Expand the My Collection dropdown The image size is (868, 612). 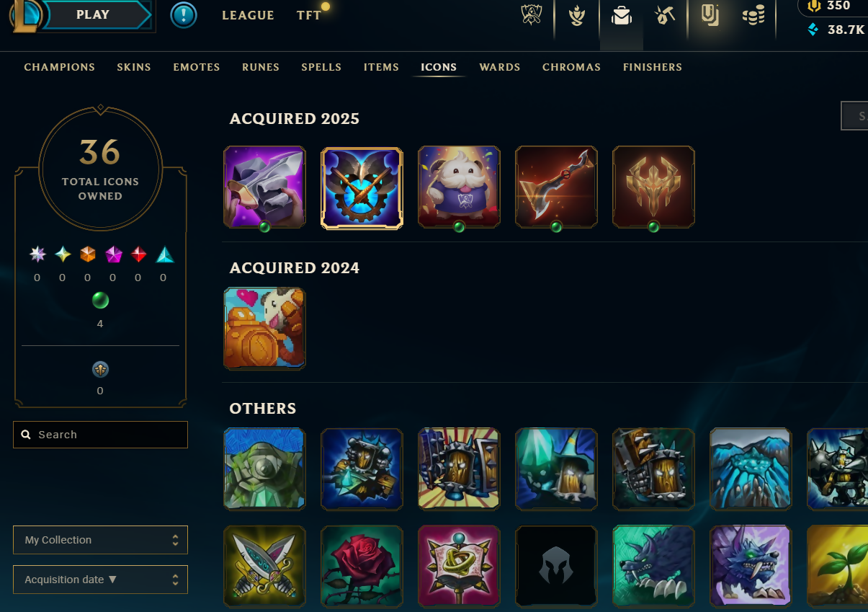point(100,540)
